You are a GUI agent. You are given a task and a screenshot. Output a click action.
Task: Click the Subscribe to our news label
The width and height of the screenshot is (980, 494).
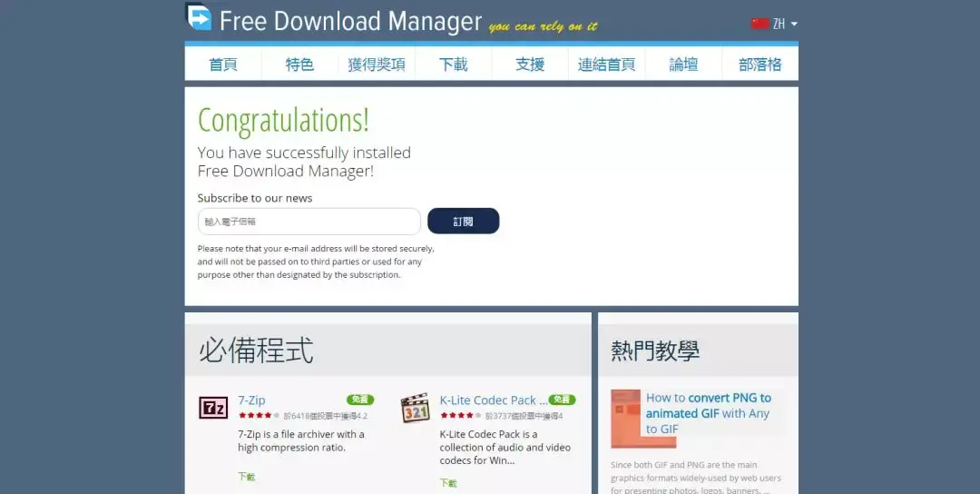255,198
